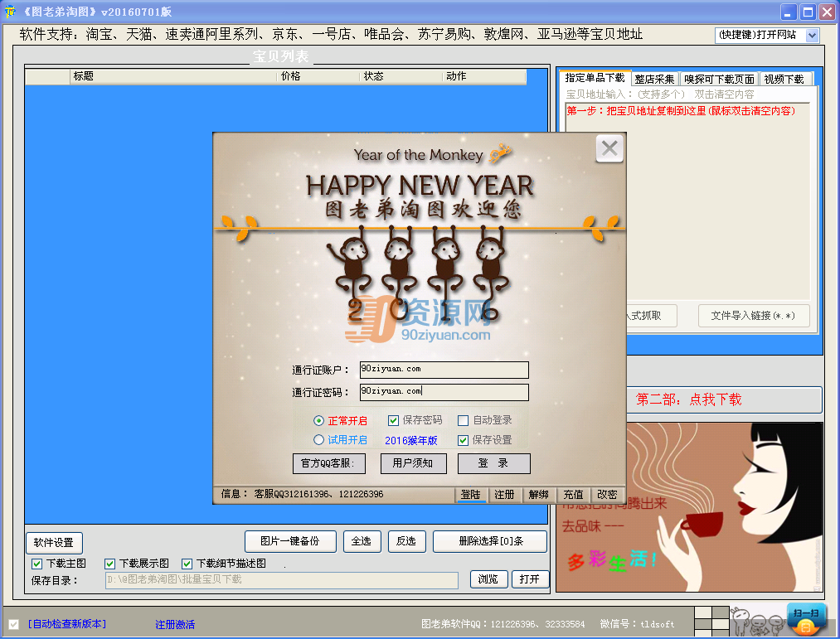Image resolution: width=840 pixels, height=639 pixels.
Task: Uncheck the 下载细节描述图 checkbox
Action: [x=187, y=564]
